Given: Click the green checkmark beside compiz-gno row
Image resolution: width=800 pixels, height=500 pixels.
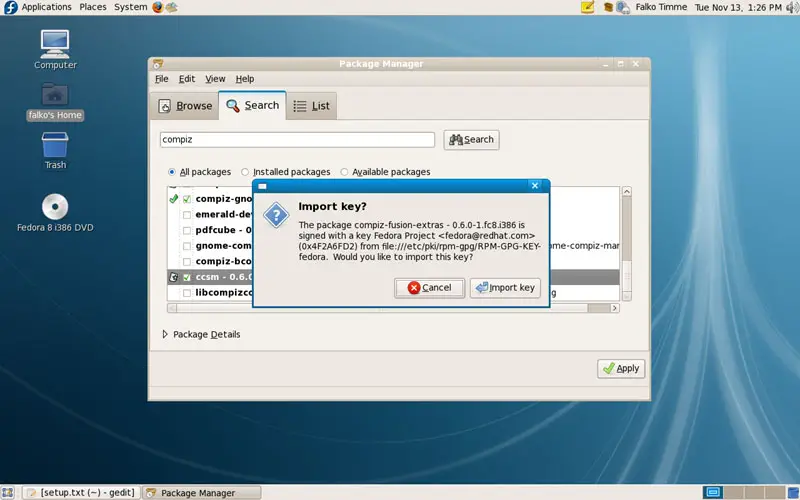Looking at the screenshot, I should 173,199.
